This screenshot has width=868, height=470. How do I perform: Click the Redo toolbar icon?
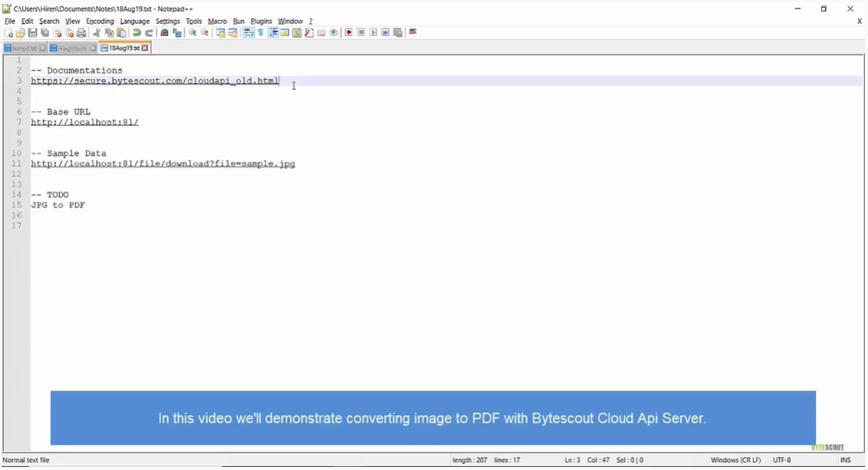(x=149, y=33)
